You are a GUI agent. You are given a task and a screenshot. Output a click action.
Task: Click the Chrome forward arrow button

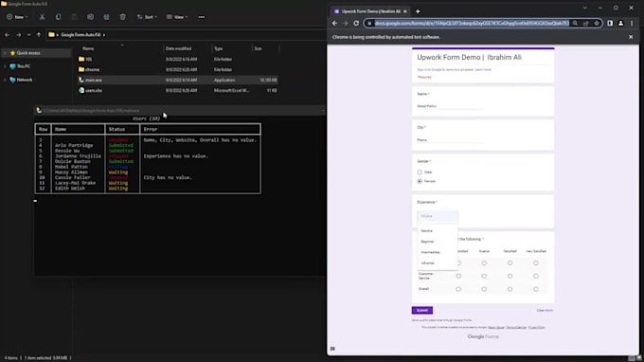(x=346, y=24)
